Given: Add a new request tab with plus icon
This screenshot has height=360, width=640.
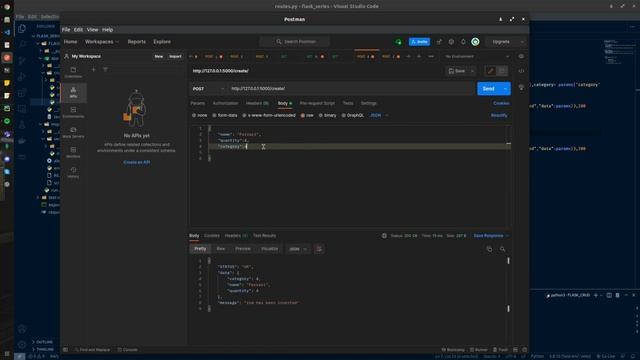Looking at the screenshot, I should tap(409, 56).
